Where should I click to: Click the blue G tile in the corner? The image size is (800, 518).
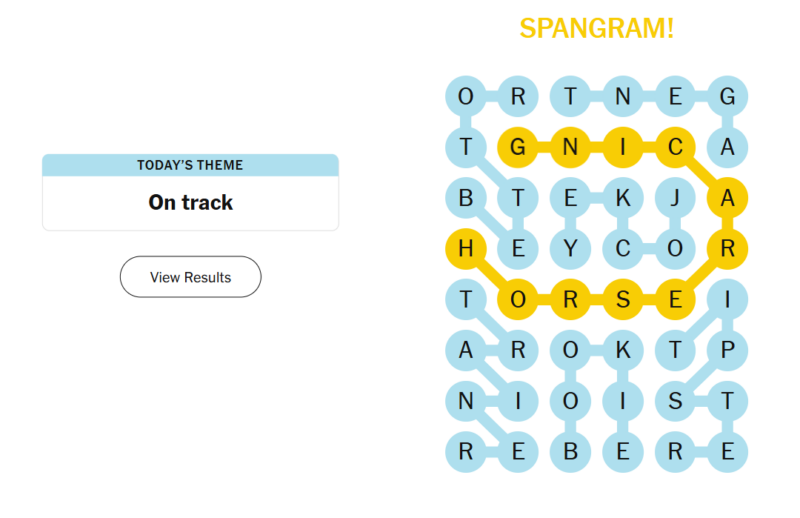(x=727, y=96)
